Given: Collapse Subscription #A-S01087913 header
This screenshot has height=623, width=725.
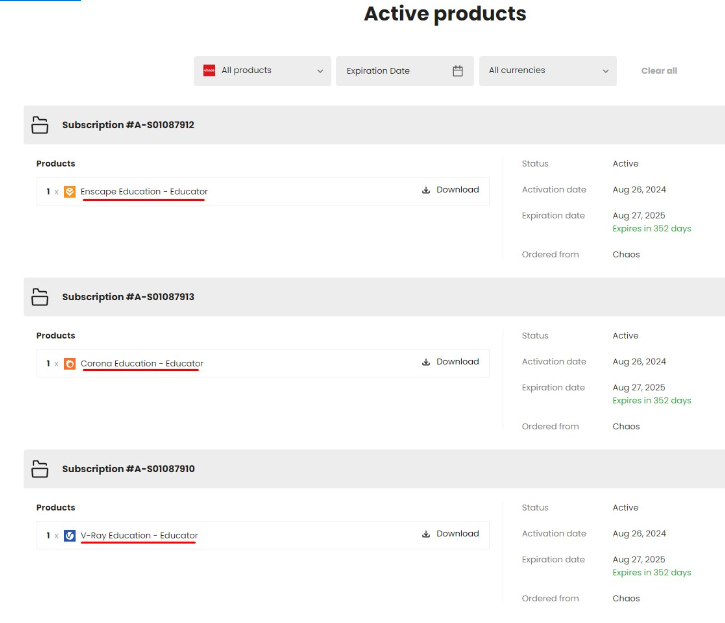Looking at the screenshot, I should coord(375,297).
